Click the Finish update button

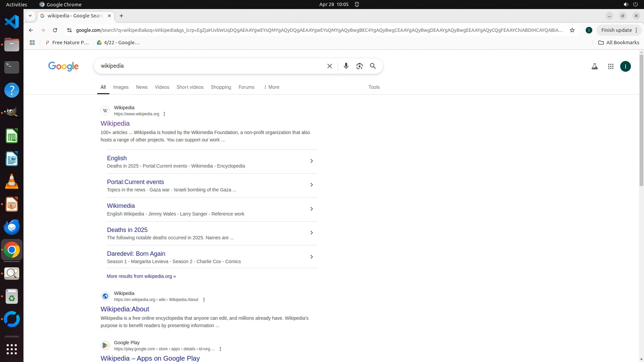[616, 30]
